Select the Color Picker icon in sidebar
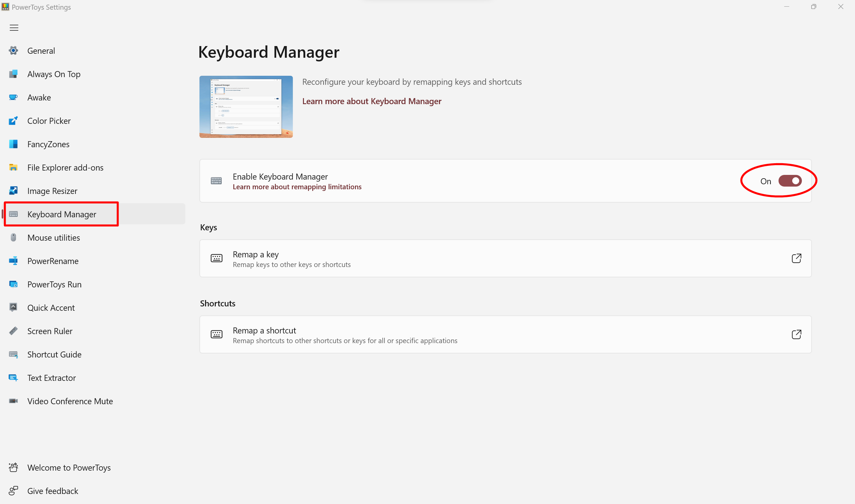The height and width of the screenshot is (504, 855). pyautogui.click(x=13, y=120)
